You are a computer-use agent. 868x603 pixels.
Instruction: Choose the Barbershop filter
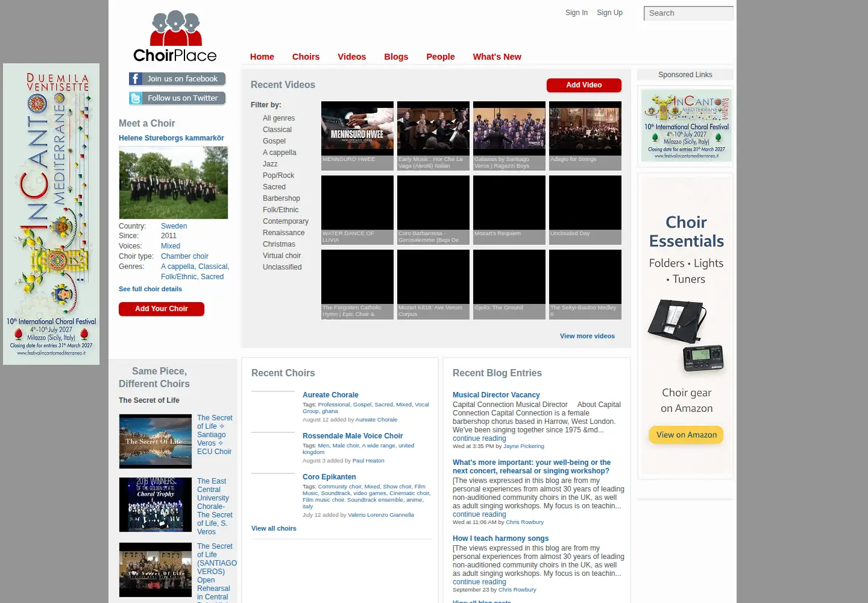point(281,198)
